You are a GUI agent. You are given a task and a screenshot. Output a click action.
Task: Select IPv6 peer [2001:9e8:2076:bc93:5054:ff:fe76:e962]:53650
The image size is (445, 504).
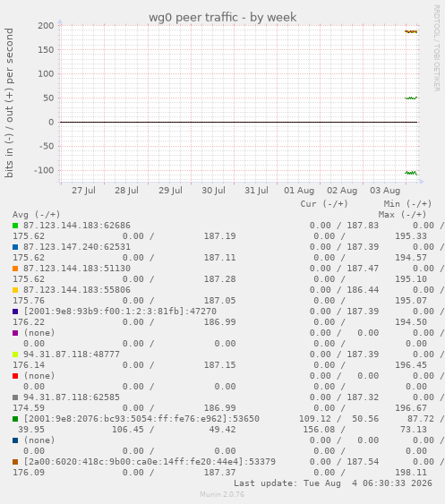click(x=141, y=419)
